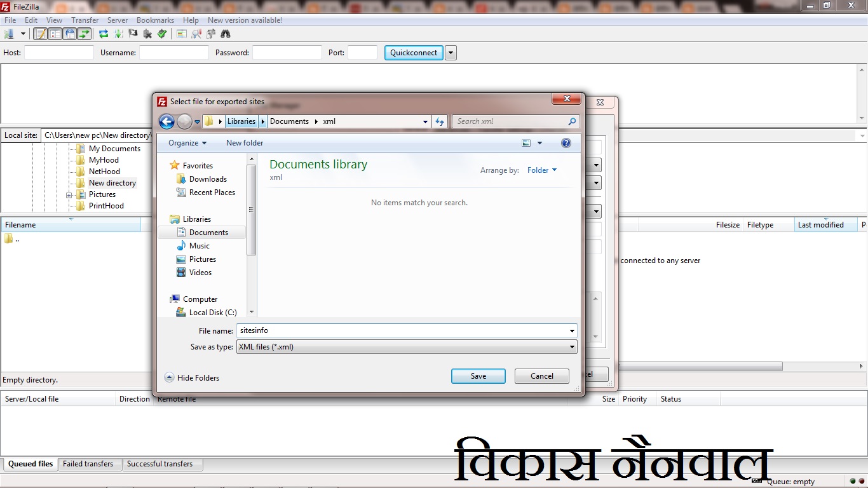Open the Site Manager dropdown arrow
868x488 pixels.
click(23, 34)
